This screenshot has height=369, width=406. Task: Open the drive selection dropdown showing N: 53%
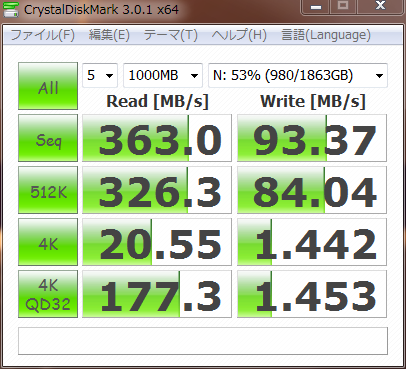pyautogui.click(x=298, y=75)
